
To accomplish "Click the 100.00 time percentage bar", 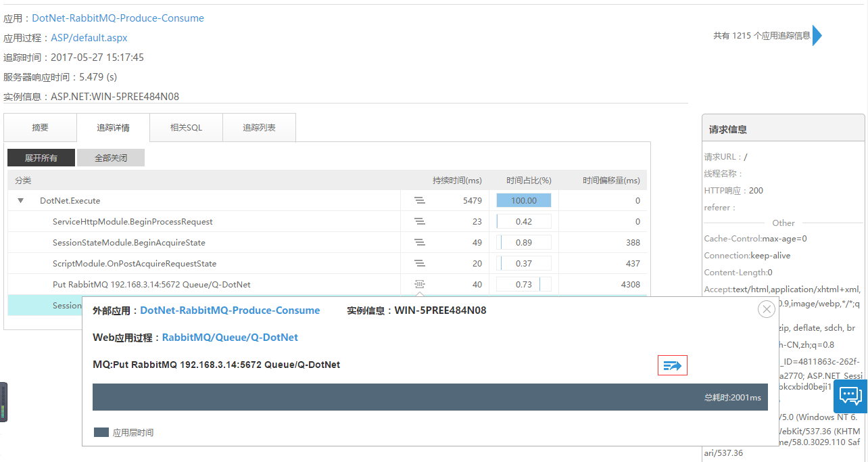I will (524, 200).
